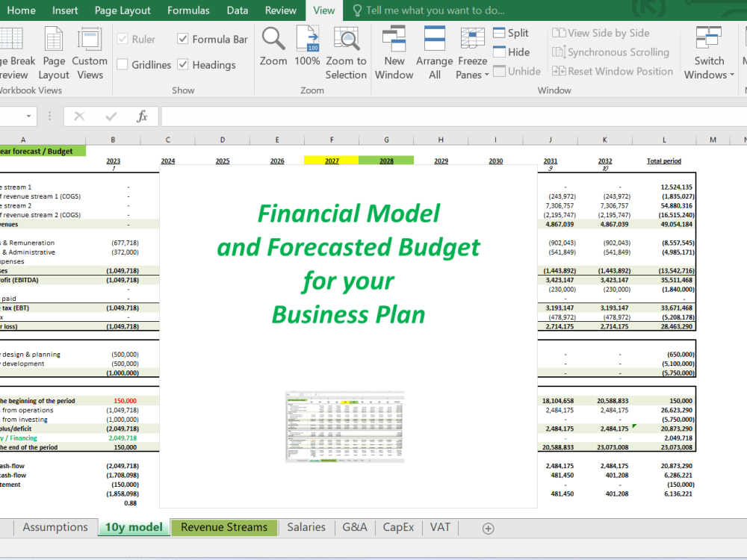The image size is (747, 560).
Task: Click the View Side by Side button
Action: pyautogui.click(x=601, y=33)
